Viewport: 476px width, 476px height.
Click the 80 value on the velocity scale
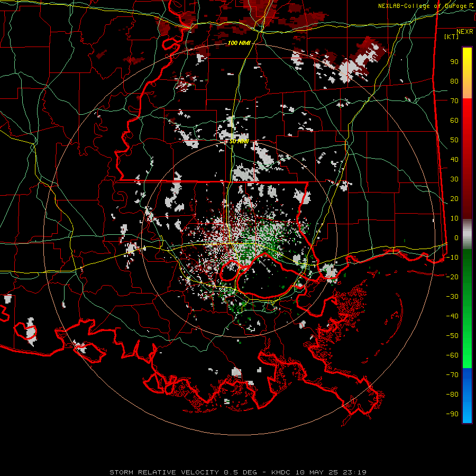tap(454, 81)
